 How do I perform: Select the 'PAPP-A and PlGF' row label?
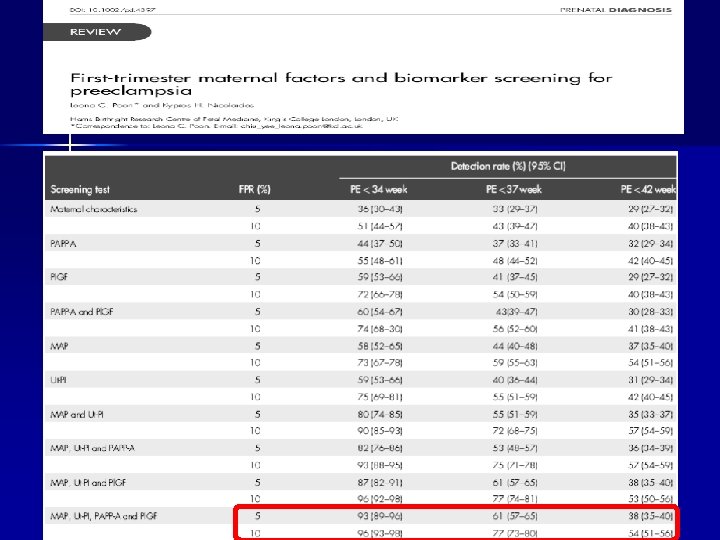tap(82, 312)
